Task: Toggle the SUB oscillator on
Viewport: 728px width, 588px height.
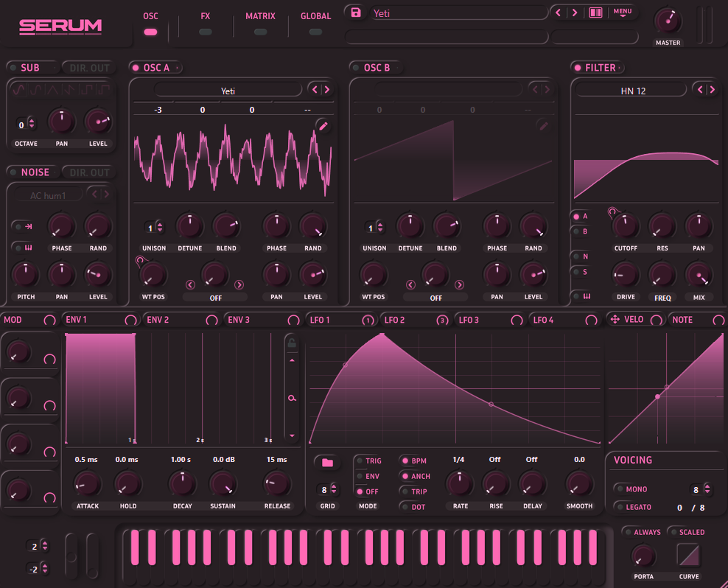Action: [13, 68]
